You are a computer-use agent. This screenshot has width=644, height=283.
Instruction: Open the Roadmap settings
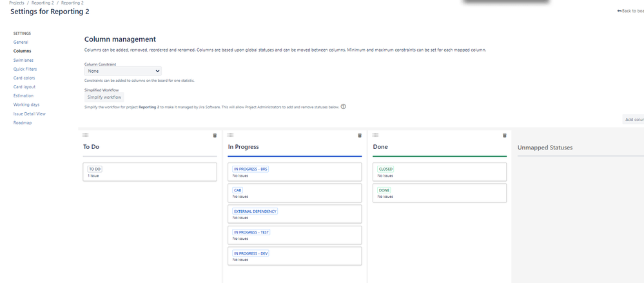(23, 123)
